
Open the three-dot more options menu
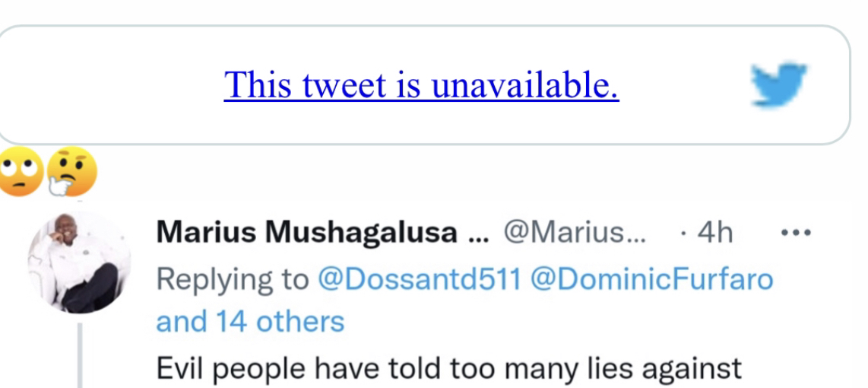coord(796,232)
